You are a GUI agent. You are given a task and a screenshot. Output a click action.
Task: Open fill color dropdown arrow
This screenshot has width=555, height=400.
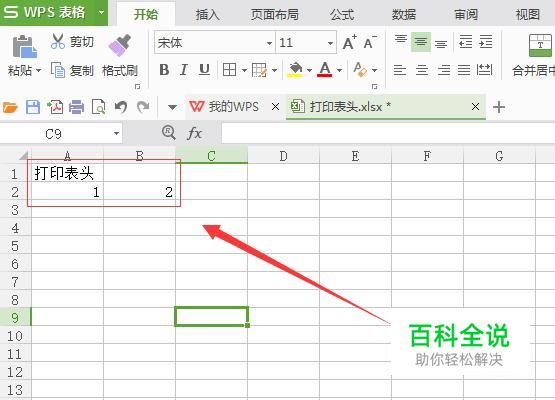pos(309,70)
